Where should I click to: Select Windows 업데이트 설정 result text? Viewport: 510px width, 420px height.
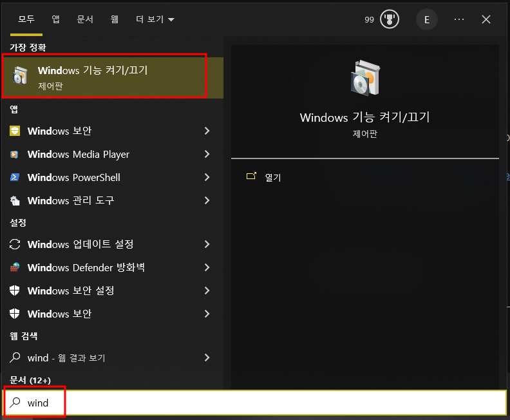pyautogui.click(x=80, y=244)
